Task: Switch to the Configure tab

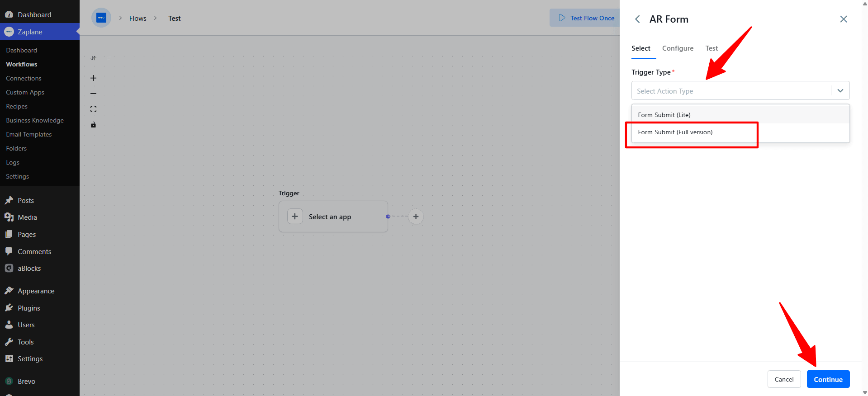Action: click(x=678, y=48)
